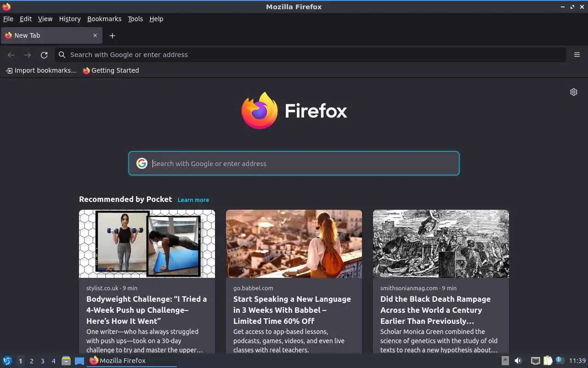
Task: Open the Edit menu
Action: click(26, 19)
